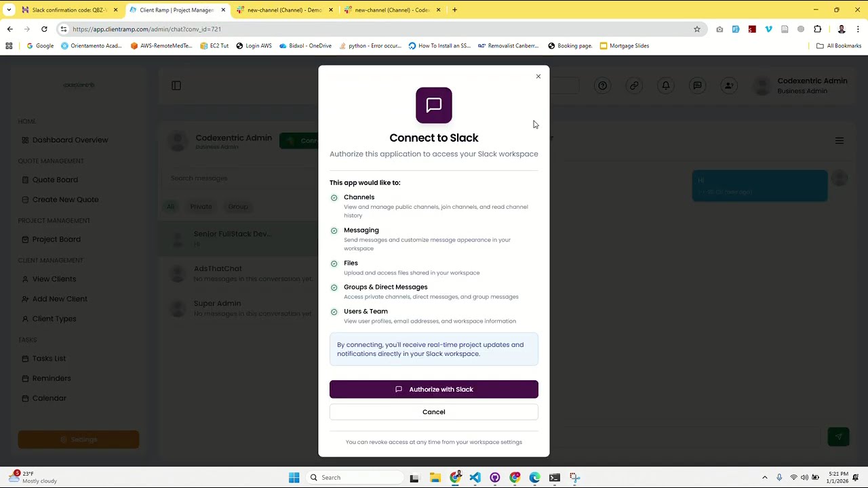Click the browser address bar

(380, 29)
